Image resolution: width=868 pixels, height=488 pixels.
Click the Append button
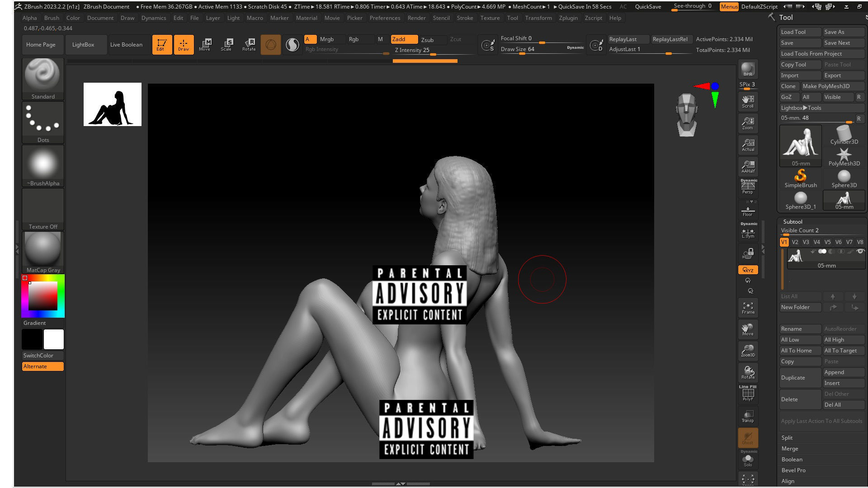tap(844, 372)
